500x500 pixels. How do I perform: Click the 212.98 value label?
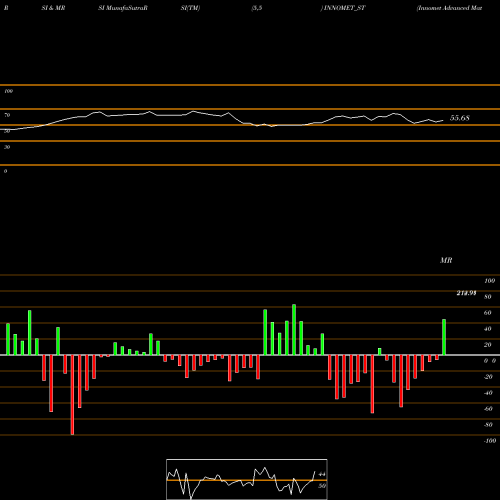point(466,293)
